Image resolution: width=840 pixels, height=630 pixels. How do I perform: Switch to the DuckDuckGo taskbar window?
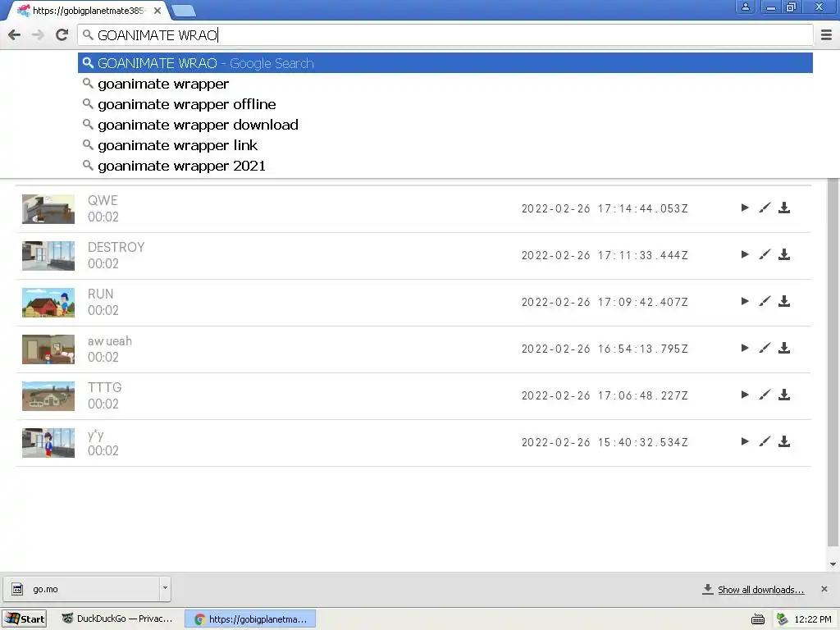click(118, 619)
